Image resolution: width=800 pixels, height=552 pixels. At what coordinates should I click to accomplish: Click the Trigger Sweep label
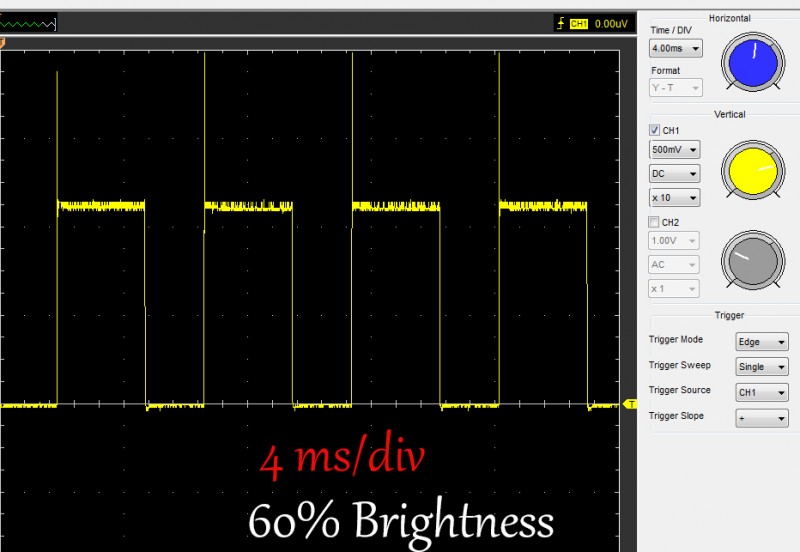click(680, 365)
